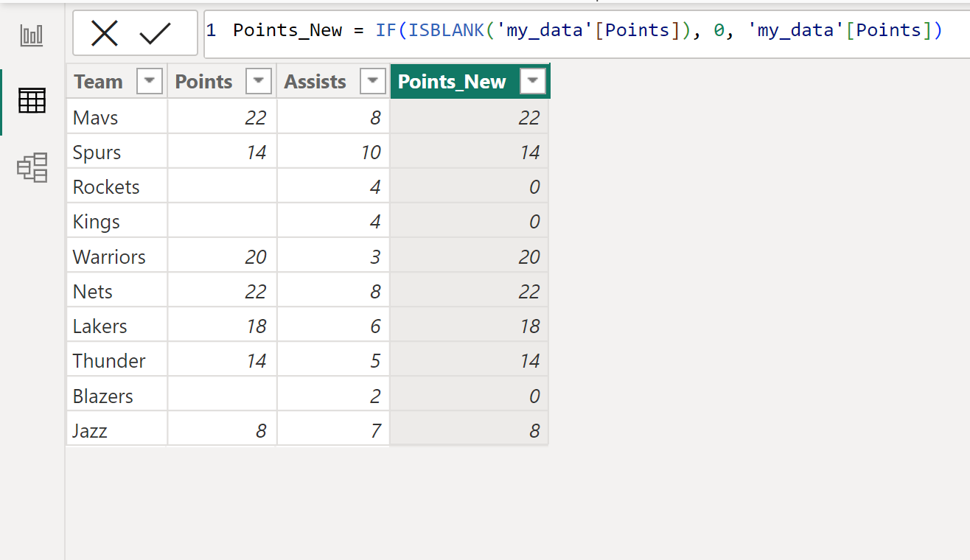The image size is (970, 560).
Task: Select the Team column header
Action: tap(98, 81)
